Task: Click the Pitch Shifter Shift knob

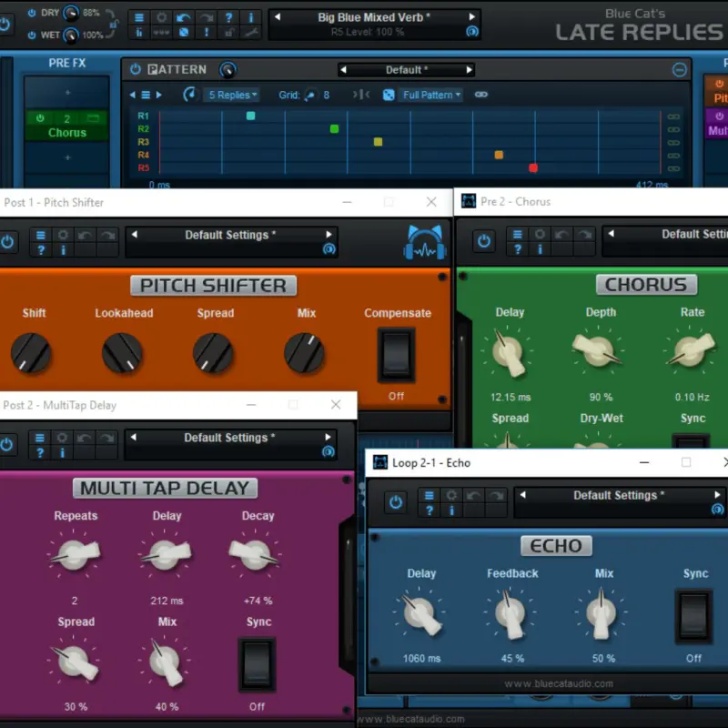Action: (31, 353)
